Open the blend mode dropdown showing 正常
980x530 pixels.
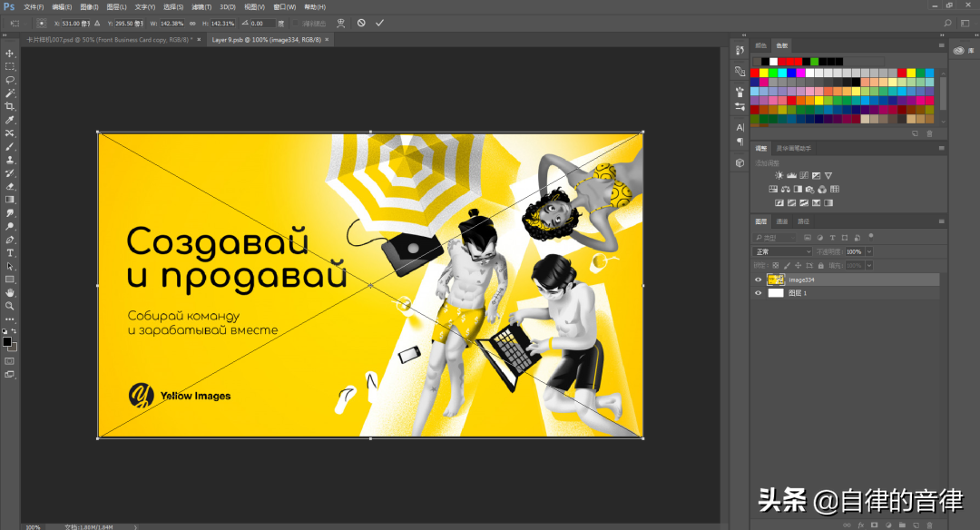[x=783, y=251]
